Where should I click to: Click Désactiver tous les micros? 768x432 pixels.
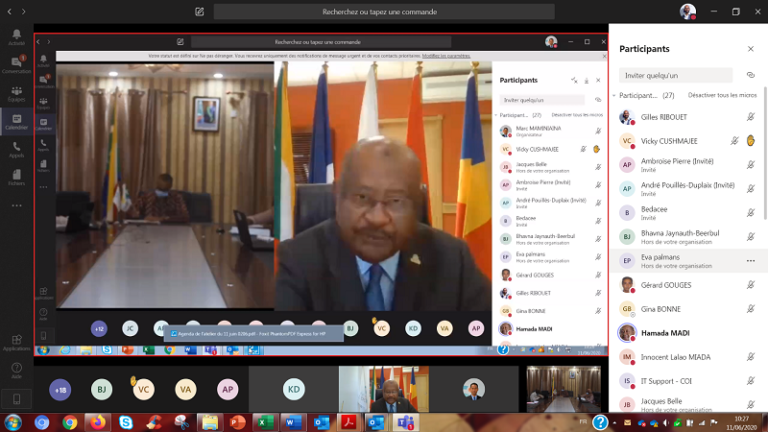(x=723, y=96)
